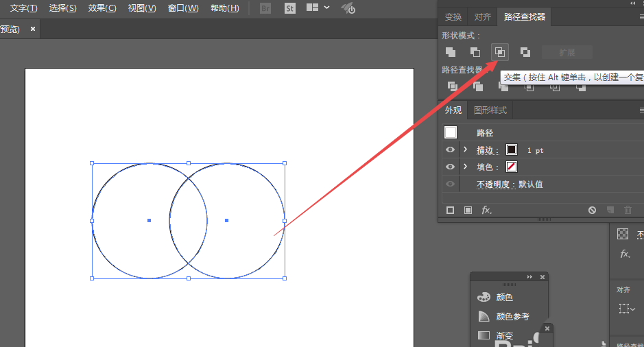
Task: Open the 窗口(W) menu
Action: [x=183, y=8]
